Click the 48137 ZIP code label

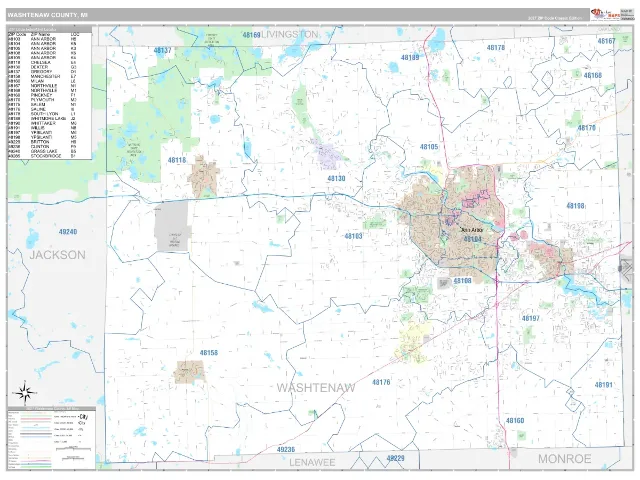pos(162,51)
